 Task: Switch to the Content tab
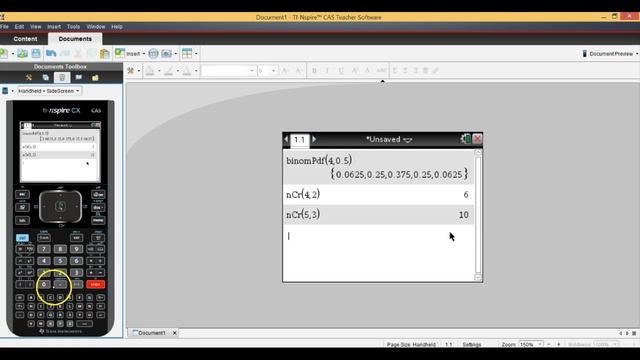tap(25, 39)
